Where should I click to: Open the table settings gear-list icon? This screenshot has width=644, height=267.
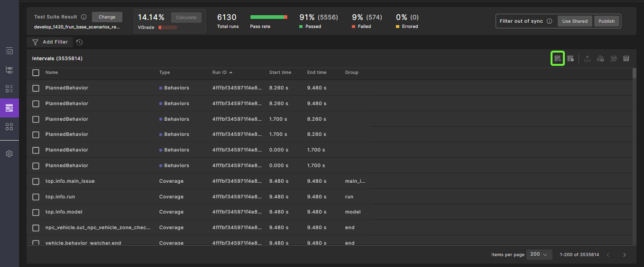click(x=570, y=59)
